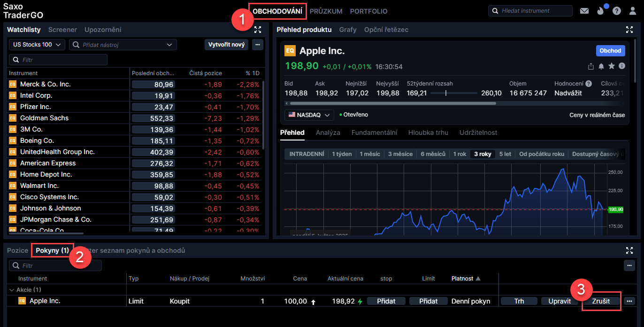Viewport: 644px width, 327px height.
Task: Open the OBCHODOVÁNÍ main tab
Action: coord(277,11)
